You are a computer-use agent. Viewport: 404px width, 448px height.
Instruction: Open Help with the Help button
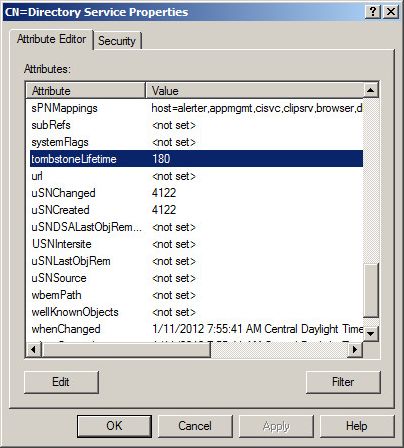(357, 426)
